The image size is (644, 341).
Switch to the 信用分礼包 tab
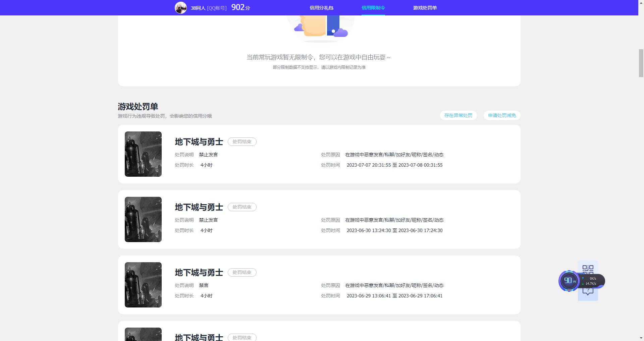[321, 7]
